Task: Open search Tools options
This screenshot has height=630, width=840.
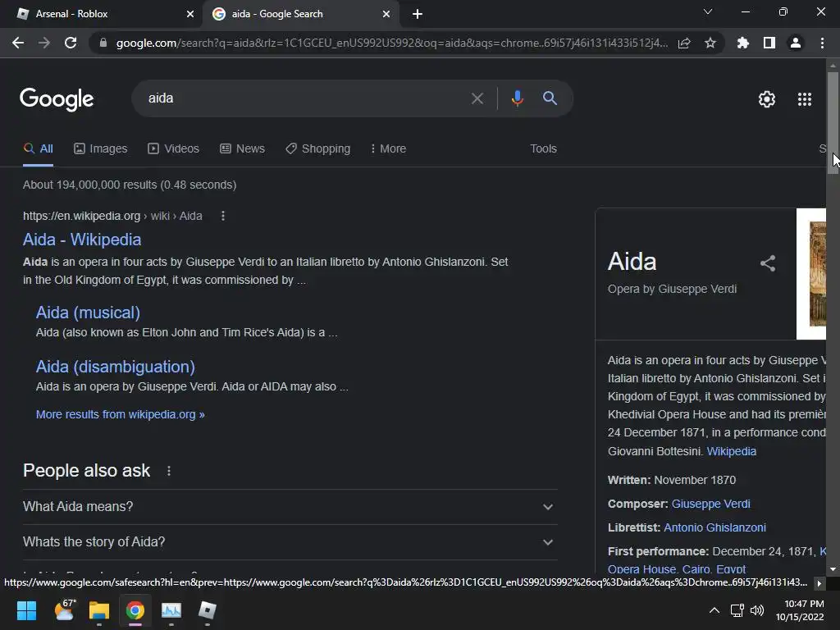Action: (x=543, y=149)
